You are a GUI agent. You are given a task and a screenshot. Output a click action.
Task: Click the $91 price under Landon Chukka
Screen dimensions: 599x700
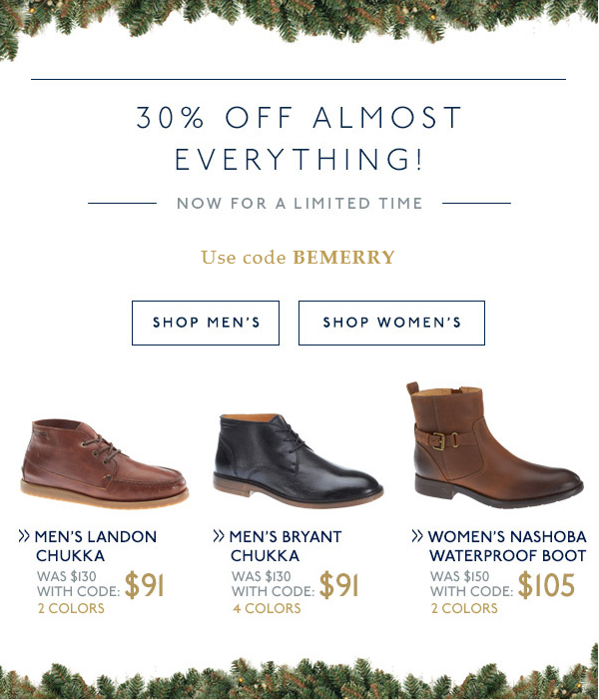(x=145, y=585)
